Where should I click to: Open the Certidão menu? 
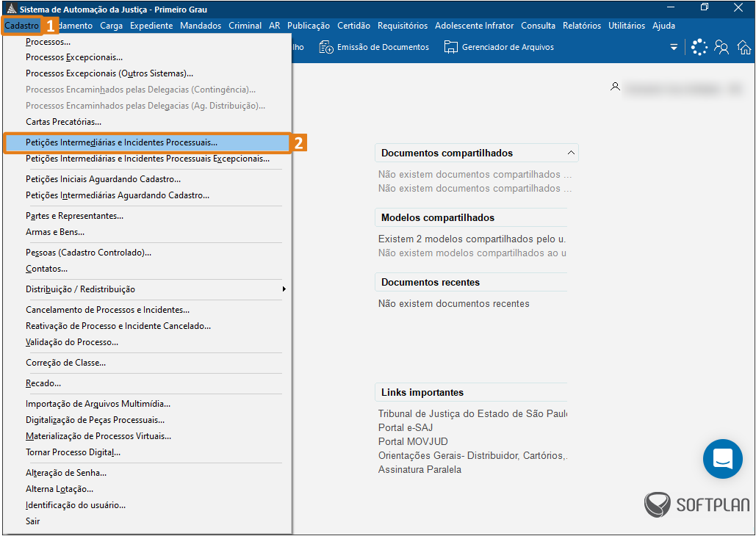click(354, 26)
